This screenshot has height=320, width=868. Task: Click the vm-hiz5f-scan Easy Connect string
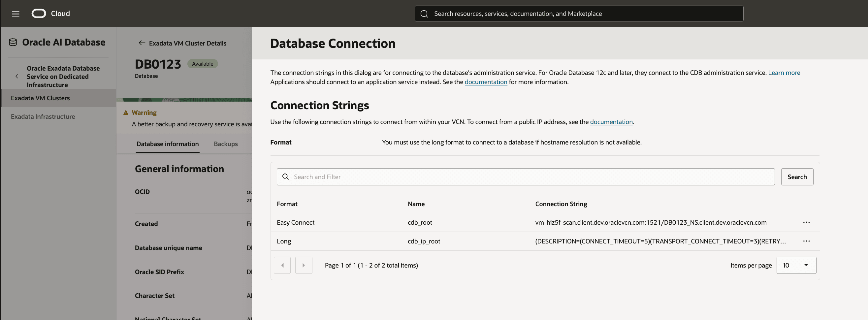coord(650,222)
